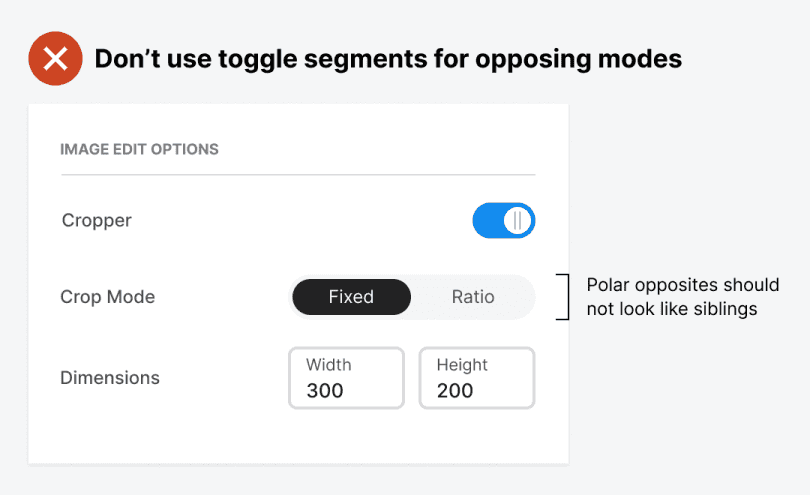Click the divider line under section header
The image size is (810, 495).
(x=298, y=175)
